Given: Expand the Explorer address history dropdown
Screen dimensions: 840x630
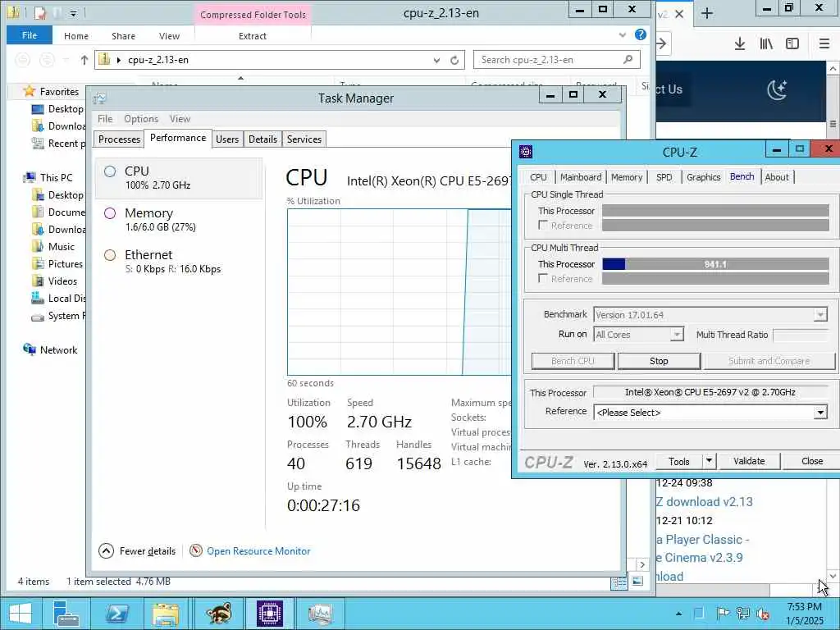Looking at the screenshot, I should coord(436,60).
